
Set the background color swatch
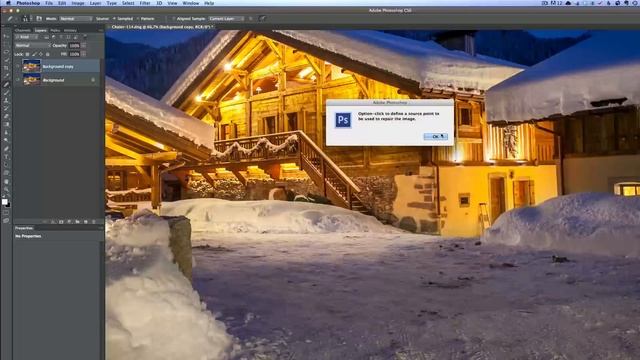point(9,205)
